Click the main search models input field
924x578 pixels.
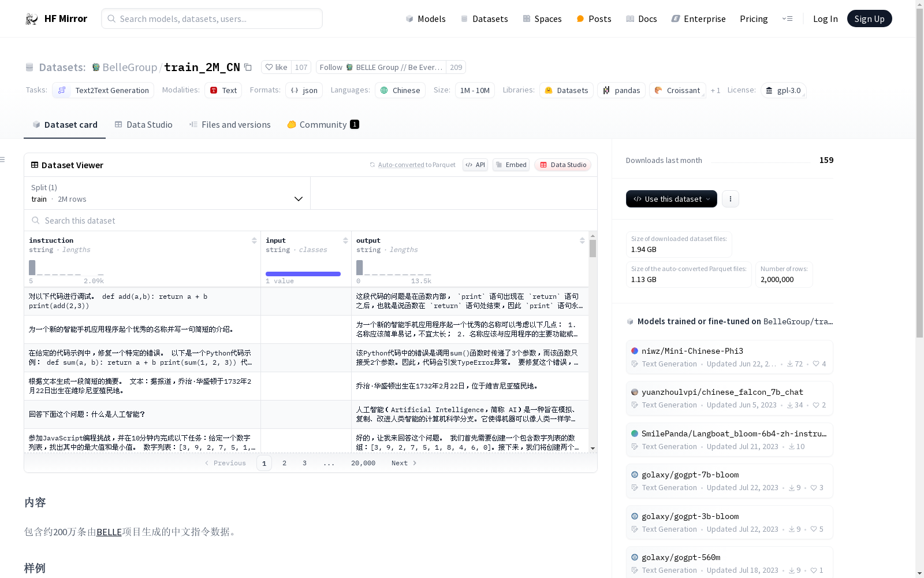[212, 18]
